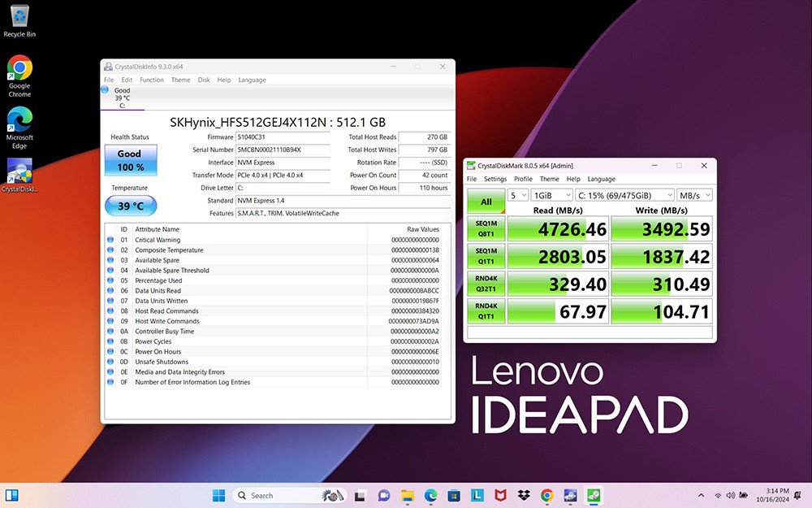Open the Recycle Bin desktop icon
Image resolution: width=812 pixels, height=508 pixels.
coord(19,18)
